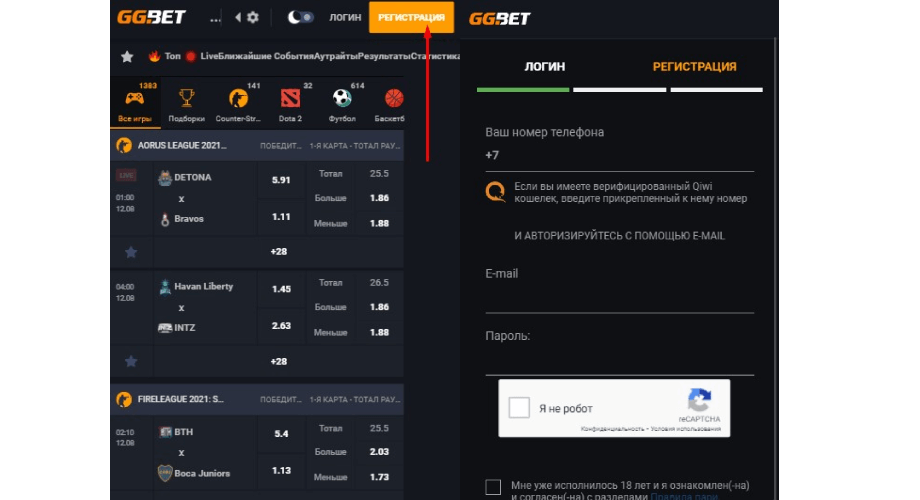Click the Qiwi wallet icon
Viewport: 920px width, 500px height.
pos(495,192)
